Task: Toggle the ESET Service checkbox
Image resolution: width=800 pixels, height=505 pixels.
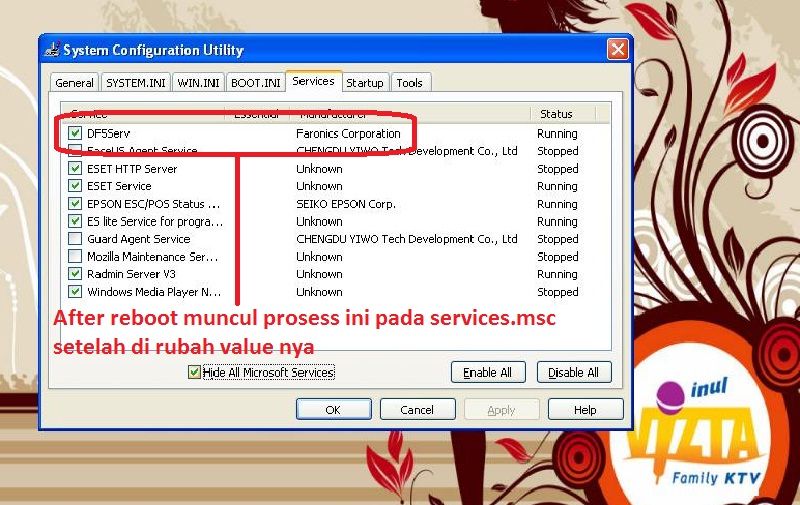Action: tap(75, 186)
